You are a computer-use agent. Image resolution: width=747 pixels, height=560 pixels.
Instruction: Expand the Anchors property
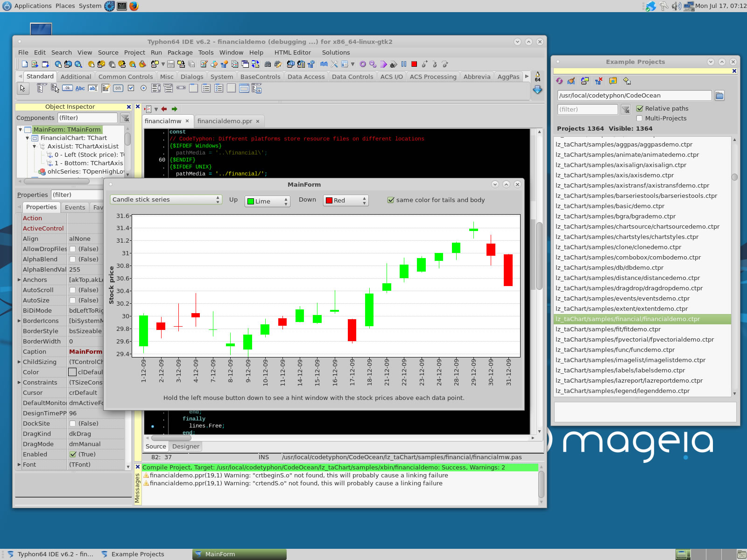point(19,280)
